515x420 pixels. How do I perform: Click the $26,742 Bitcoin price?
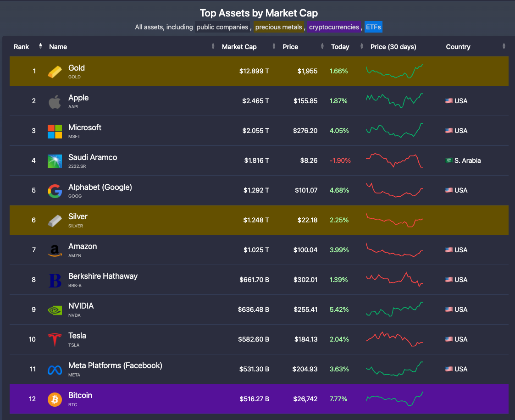click(305, 399)
